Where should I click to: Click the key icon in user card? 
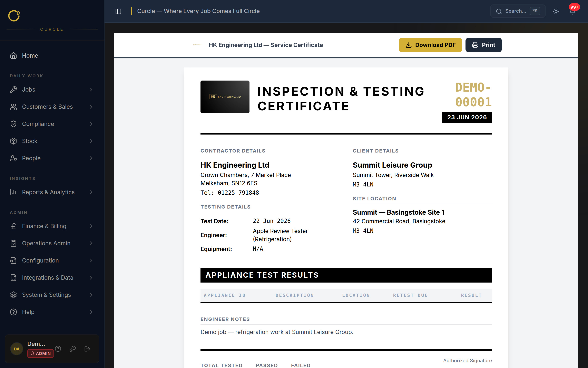[73, 349]
